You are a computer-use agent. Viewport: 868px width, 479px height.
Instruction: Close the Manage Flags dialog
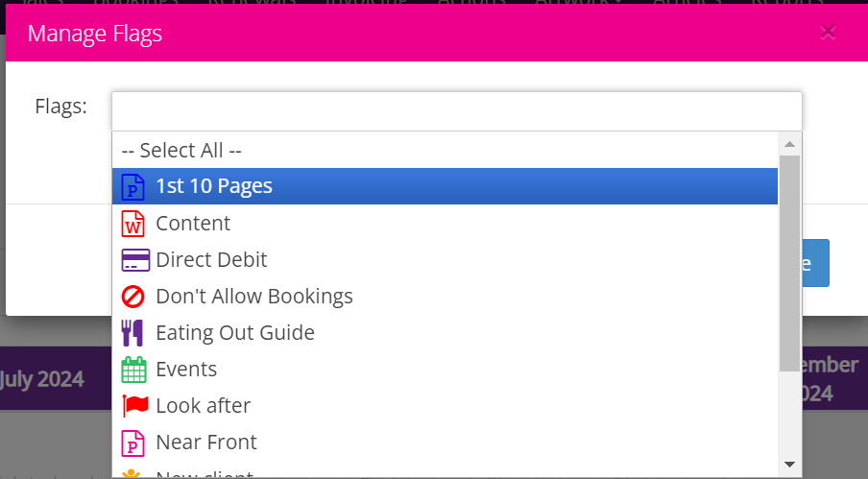[x=828, y=32]
